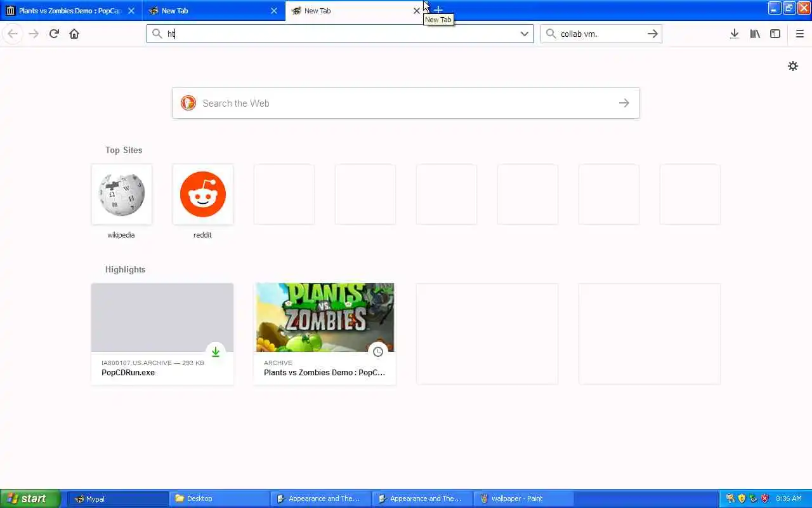The height and width of the screenshot is (508, 812).
Task: Go to the Home page icon
Action: pyautogui.click(x=74, y=34)
